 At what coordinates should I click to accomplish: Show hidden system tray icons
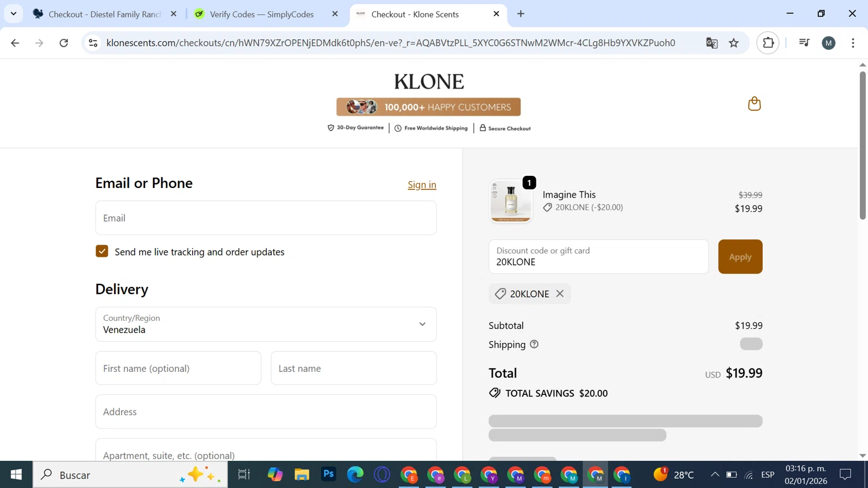[x=715, y=475]
